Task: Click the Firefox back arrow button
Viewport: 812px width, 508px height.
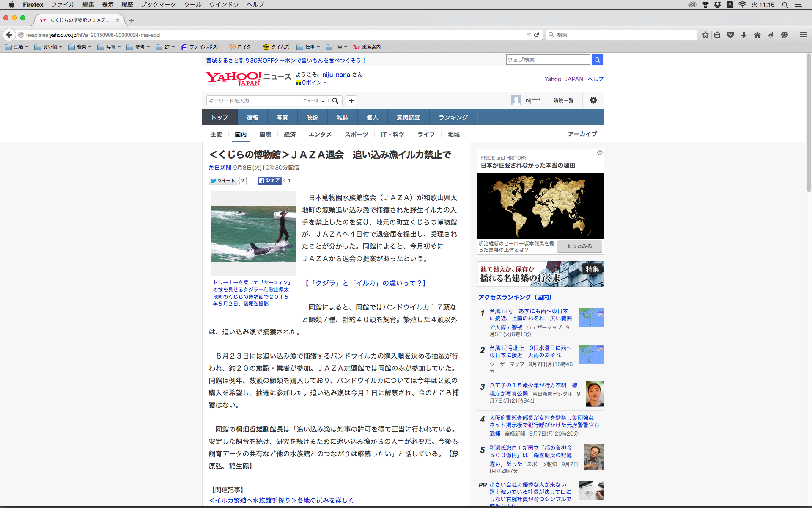Action: [9, 35]
